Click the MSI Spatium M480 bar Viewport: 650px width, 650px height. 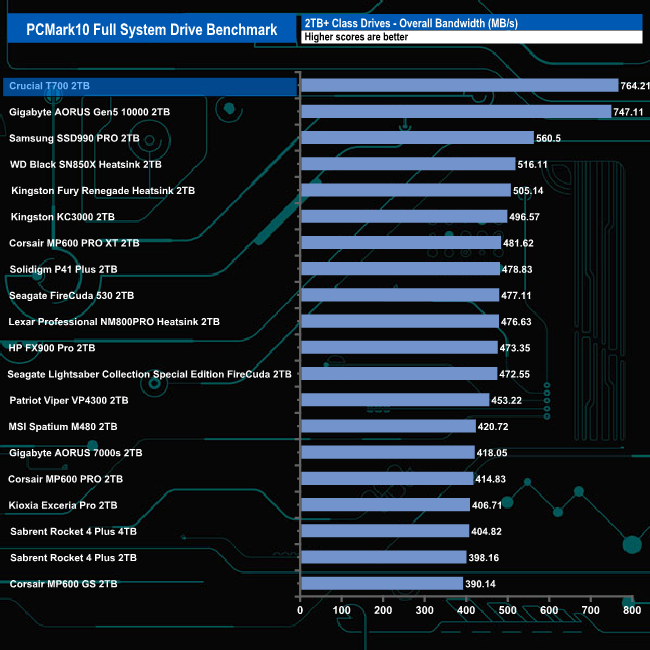[x=388, y=426]
